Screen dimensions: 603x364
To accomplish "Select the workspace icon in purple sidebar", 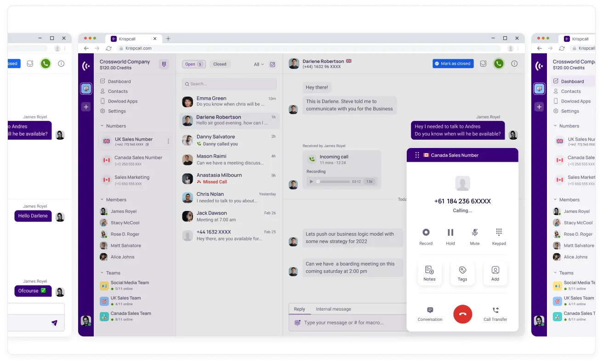I will point(86,89).
